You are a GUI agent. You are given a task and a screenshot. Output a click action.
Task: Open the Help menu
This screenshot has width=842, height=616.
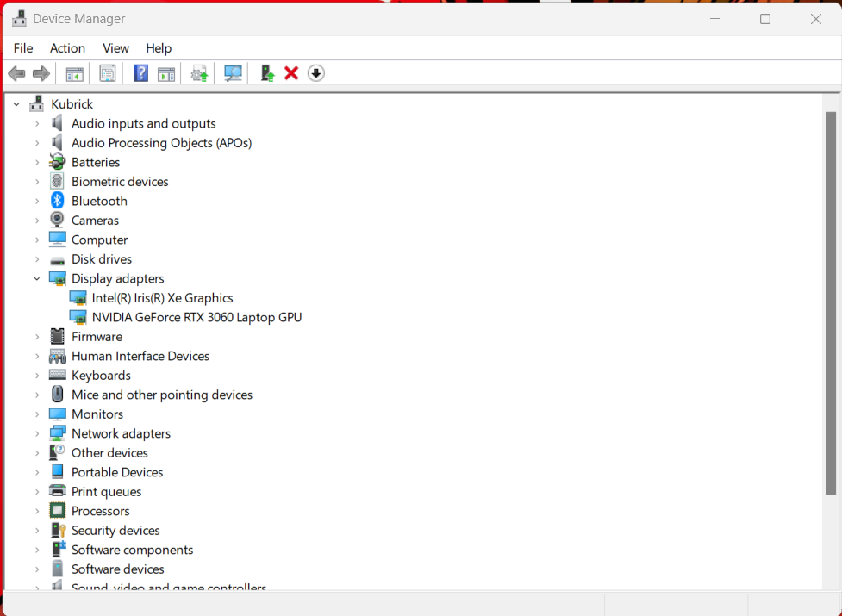(x=159, y=48)
